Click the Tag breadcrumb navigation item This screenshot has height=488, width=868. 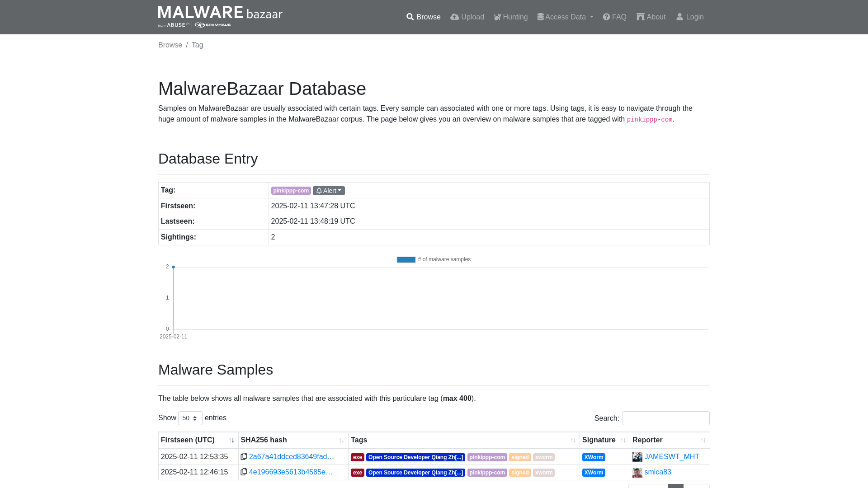197,45
